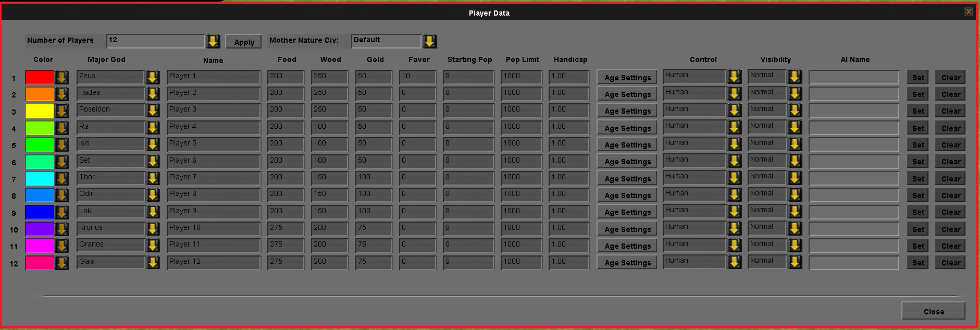980x330 pixels.
Task: Expand the Major God dropdown showing Poseidon
Action: (x=153, y=111)
